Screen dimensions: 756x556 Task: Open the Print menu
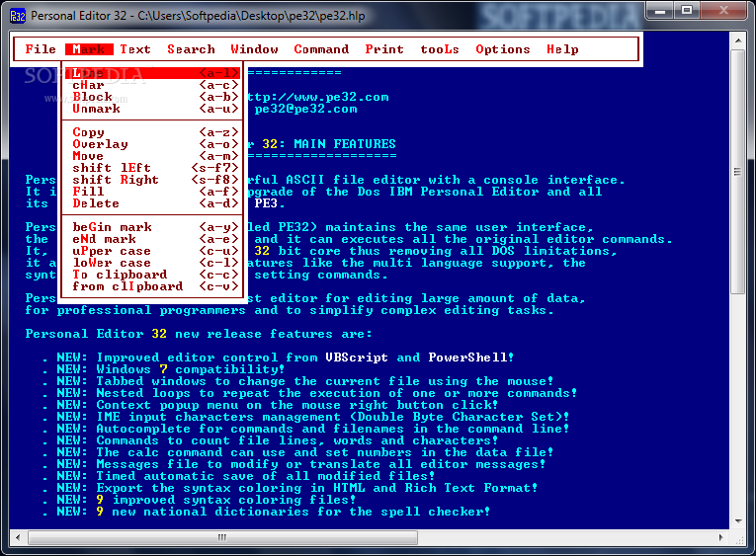(384, 49)
